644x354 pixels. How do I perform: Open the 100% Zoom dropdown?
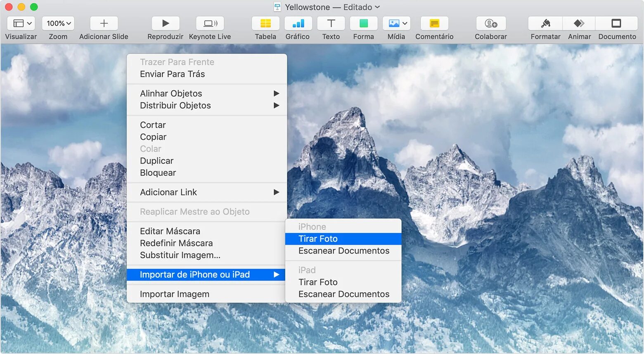pos(58,24)
